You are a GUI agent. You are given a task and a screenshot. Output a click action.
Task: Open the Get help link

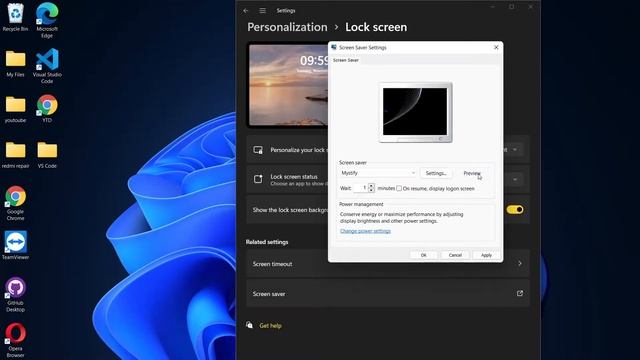pyautogui.click(x=270, y=325)
